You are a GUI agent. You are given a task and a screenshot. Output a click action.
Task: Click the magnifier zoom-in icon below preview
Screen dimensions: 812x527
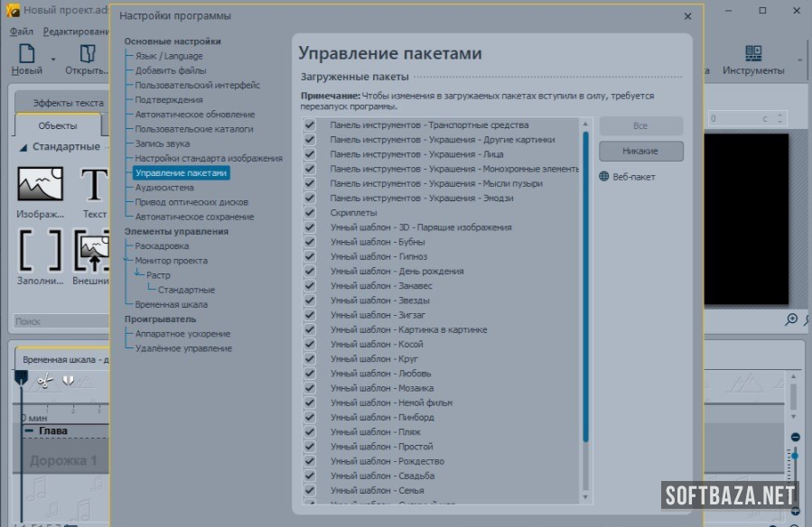coord(791,319)
